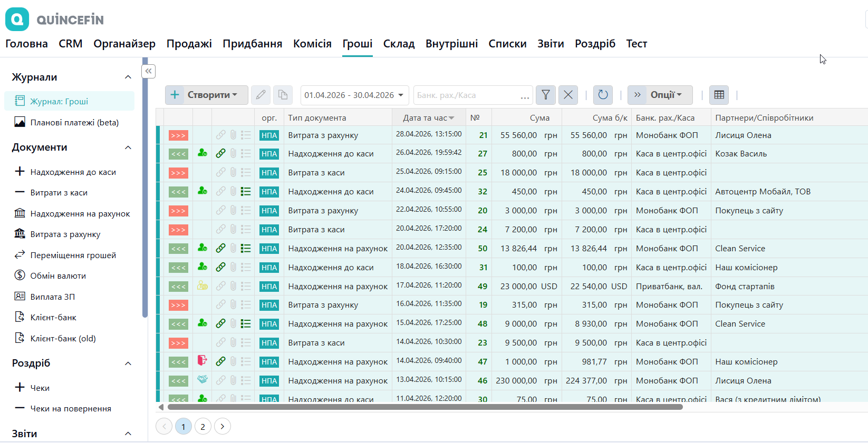Open Чеки на повернення in sidebar
Image resolution: width=868 pixels, height=443 pixels.
pos(62,408)
